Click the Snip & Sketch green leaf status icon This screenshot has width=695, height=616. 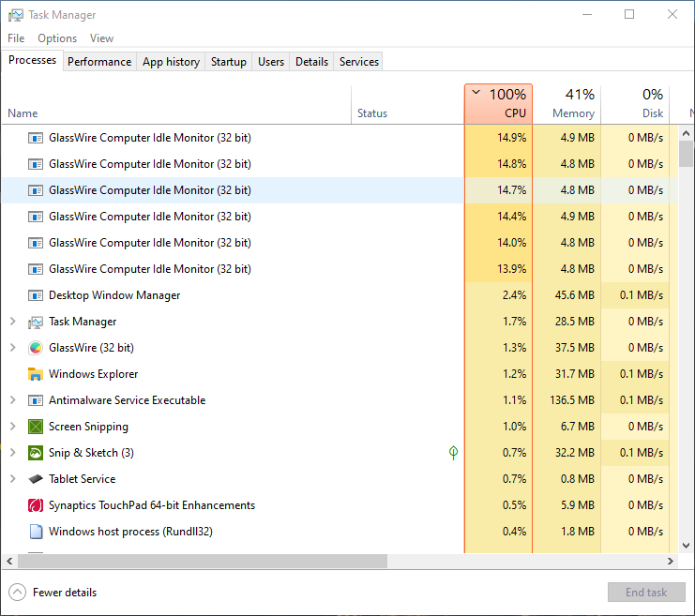click(453, 453)
